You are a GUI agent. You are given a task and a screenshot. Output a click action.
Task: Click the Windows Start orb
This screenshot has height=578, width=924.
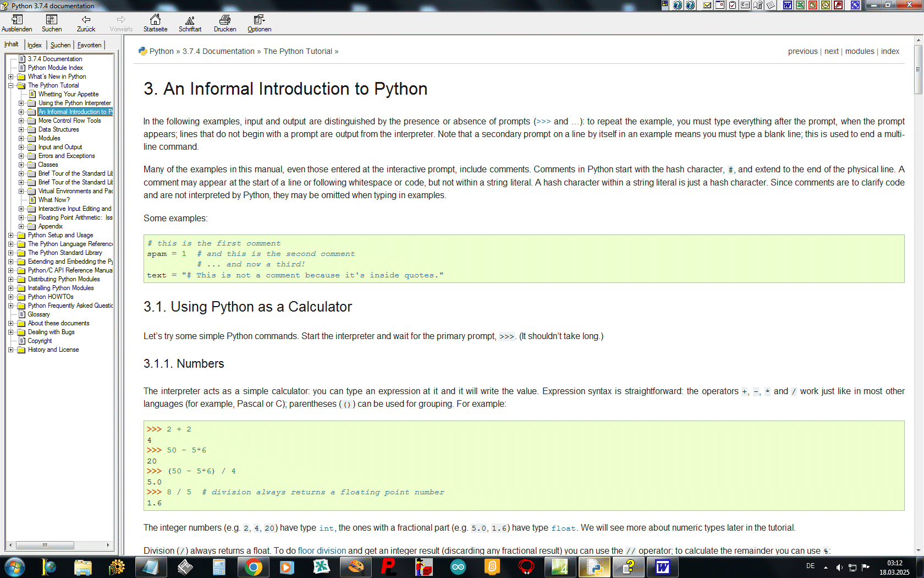tap(14, 567)
